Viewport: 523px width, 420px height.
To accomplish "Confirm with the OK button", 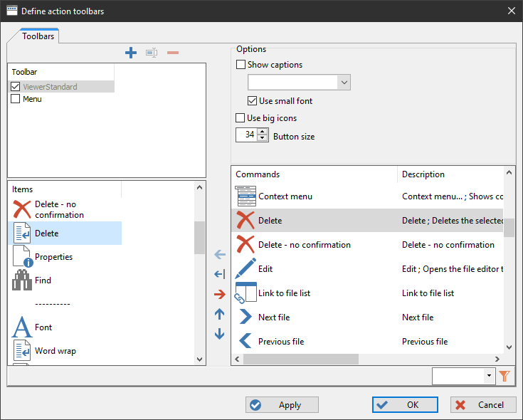I will coord(405,405).
